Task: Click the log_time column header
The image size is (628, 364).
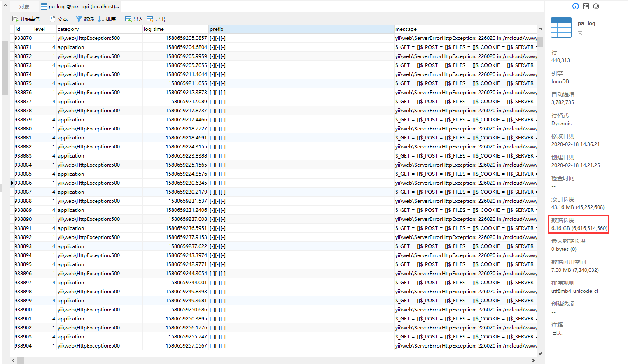Action: tap(175, 29)
